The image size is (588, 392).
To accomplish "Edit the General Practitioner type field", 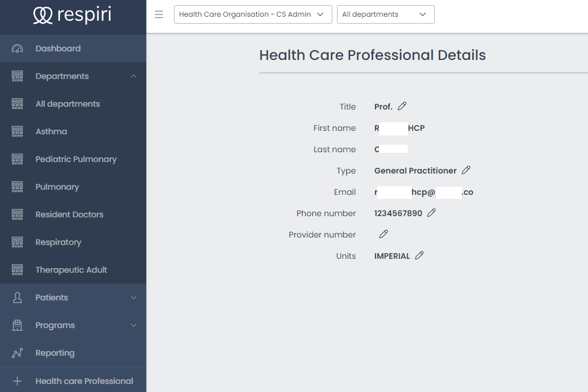I will (466, 170).
